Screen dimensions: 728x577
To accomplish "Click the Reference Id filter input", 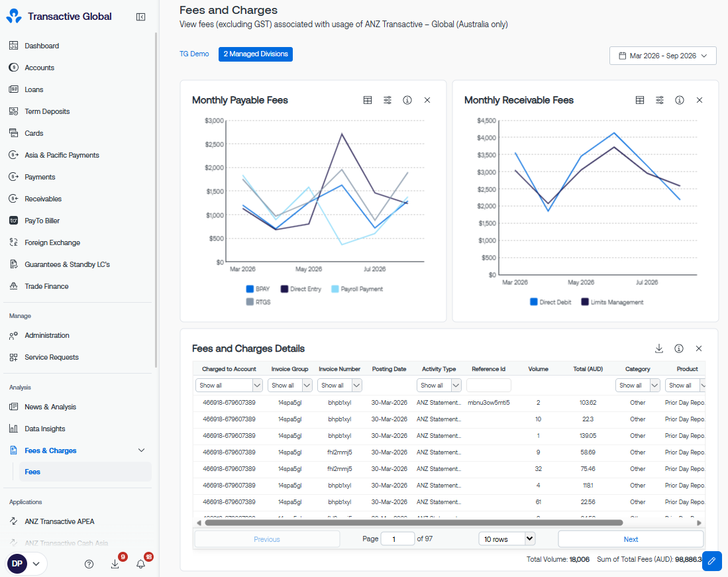I will click(x=489, y=386).
